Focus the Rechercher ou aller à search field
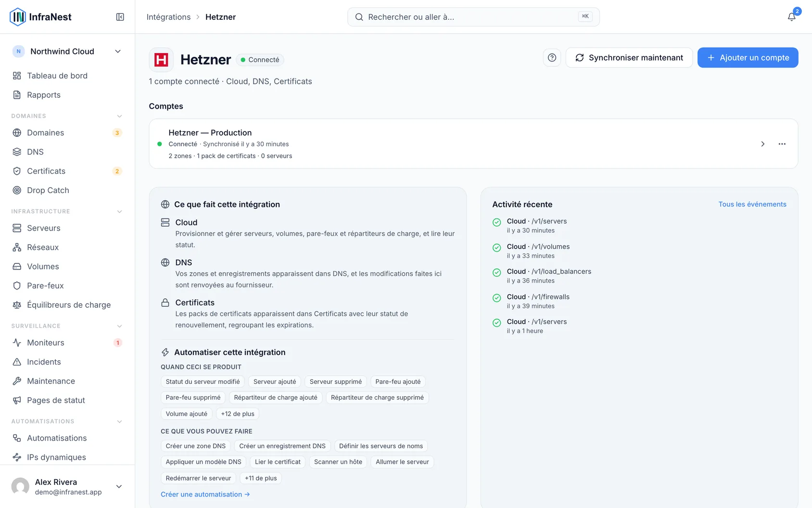The image size is (812, 508). 473,17
